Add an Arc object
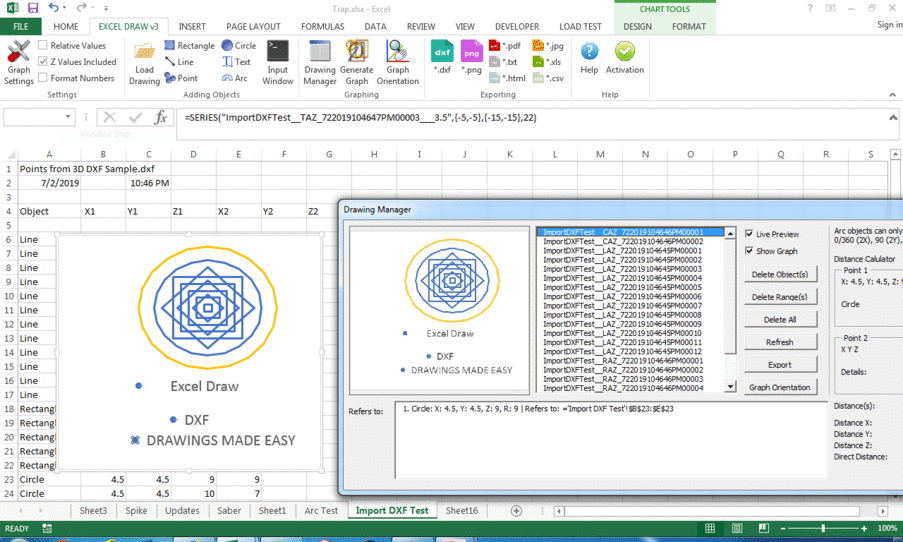903x542 pixels. (234, 78)
